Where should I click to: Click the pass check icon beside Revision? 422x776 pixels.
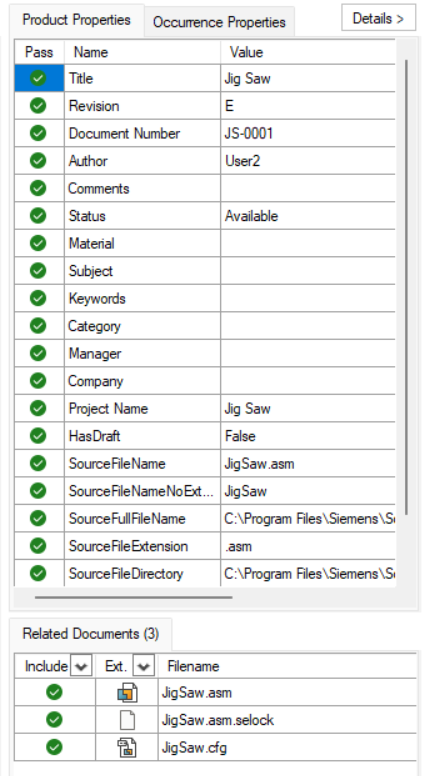[x=38, y=105]
